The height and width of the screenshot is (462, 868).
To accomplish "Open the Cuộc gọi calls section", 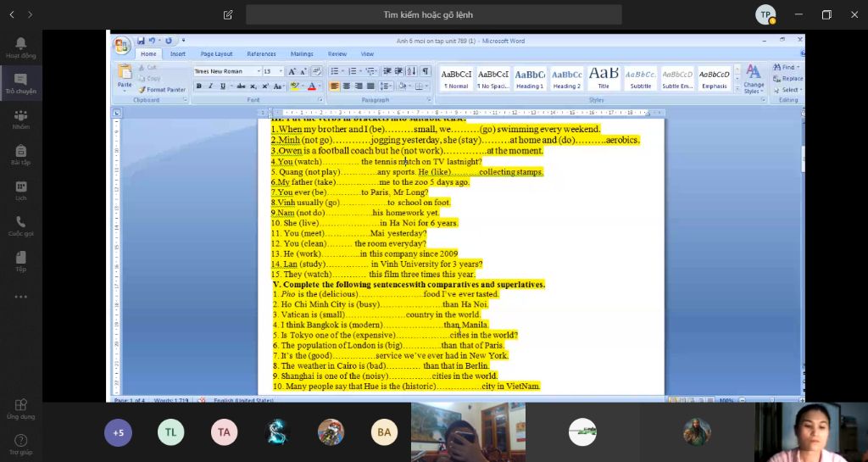I will point(20,225).
